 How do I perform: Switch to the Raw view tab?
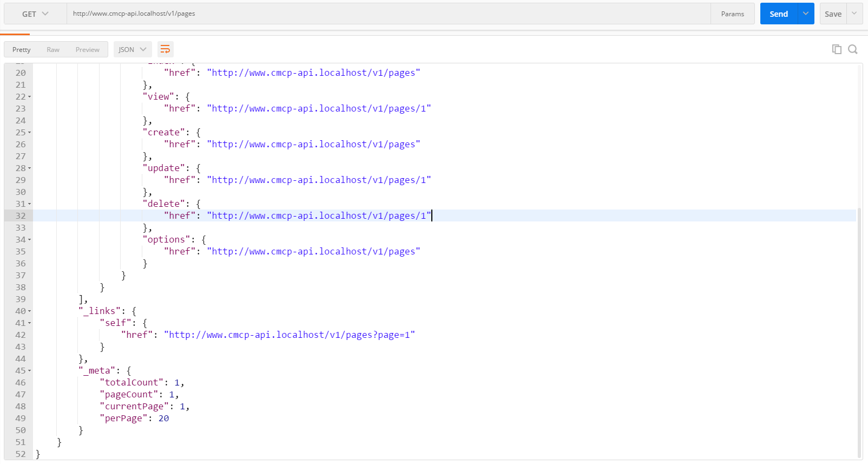tap(53, 49)
